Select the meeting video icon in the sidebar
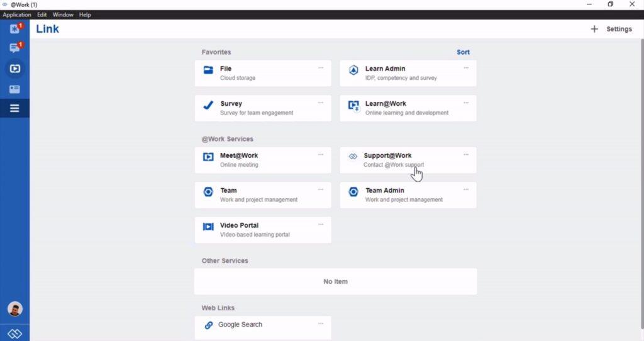 tap(14, 69)
